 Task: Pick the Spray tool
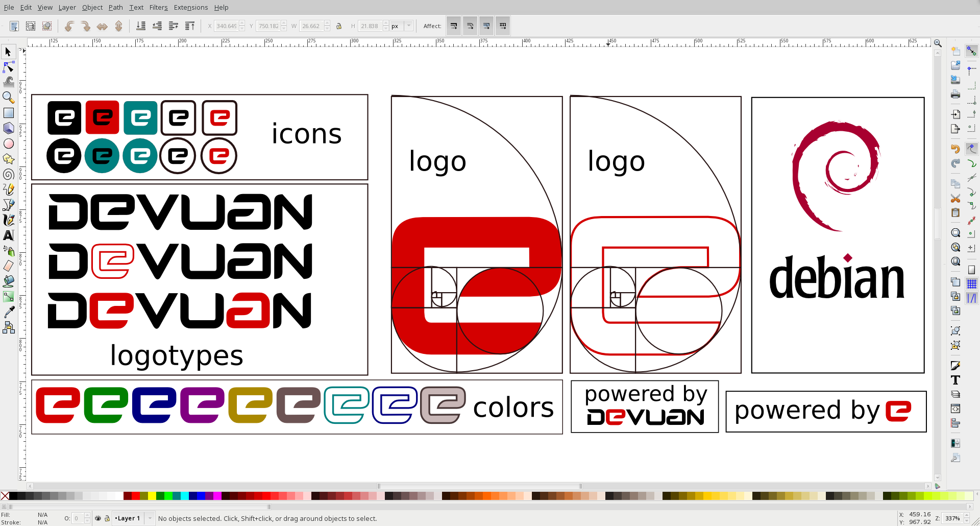(8, 251)
